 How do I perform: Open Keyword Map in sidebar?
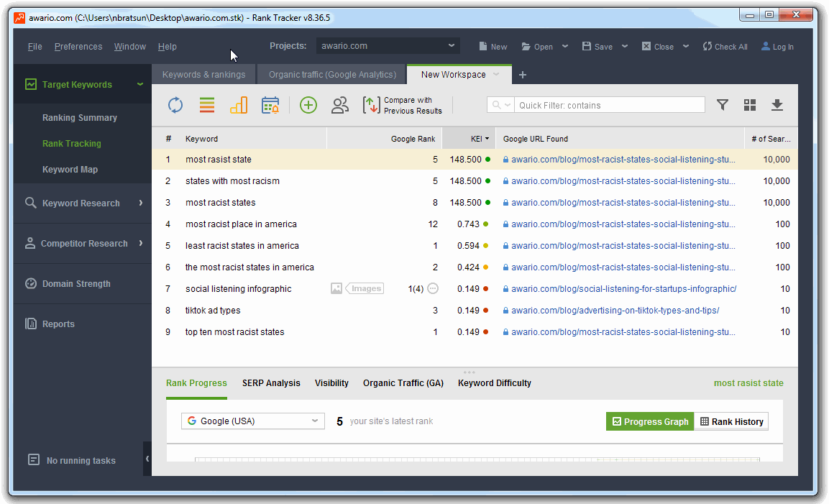pyautogui.click(x=70, y=169)
